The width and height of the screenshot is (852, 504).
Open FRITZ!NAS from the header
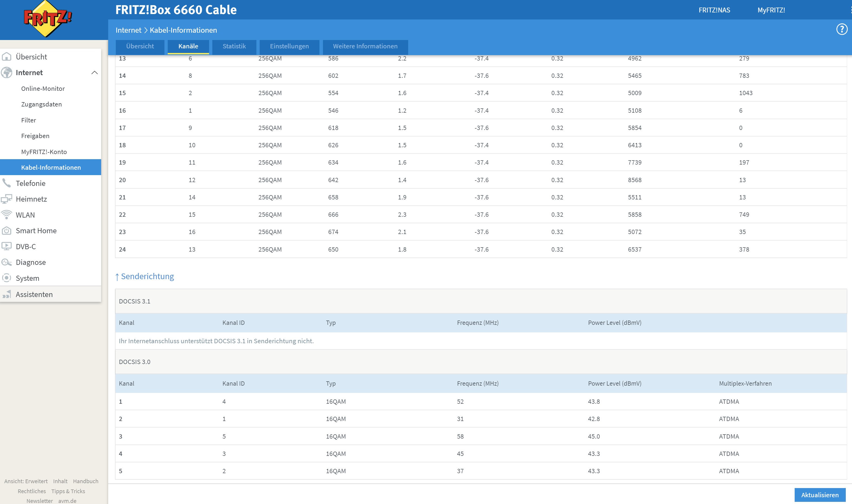714,10
